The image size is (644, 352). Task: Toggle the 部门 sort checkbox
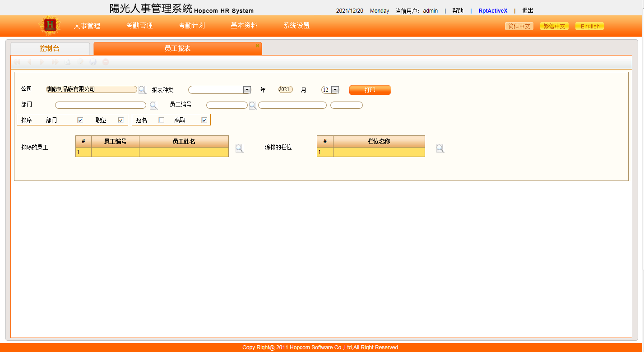[x=80, y=120]
